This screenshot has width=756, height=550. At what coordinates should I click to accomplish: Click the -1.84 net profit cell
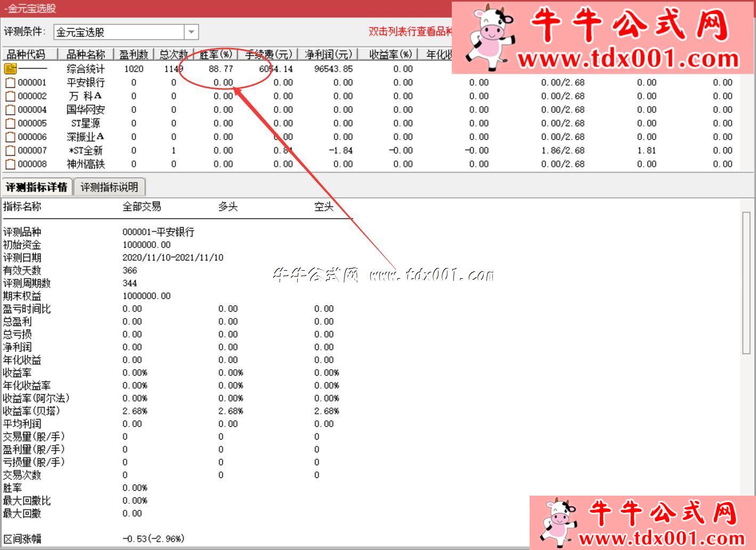(340, 150)
